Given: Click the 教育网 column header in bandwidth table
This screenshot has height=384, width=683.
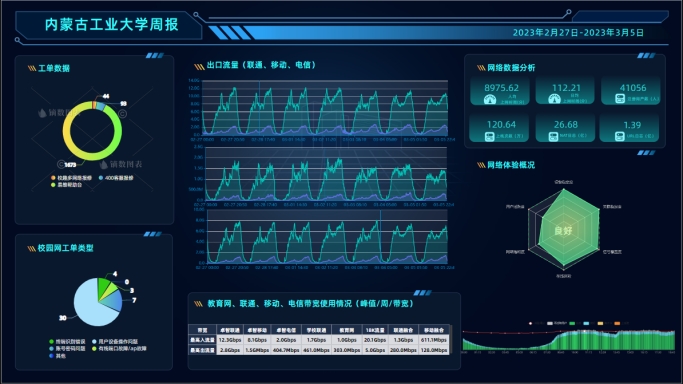Looking at the screenshot, I should click(346, 330).
